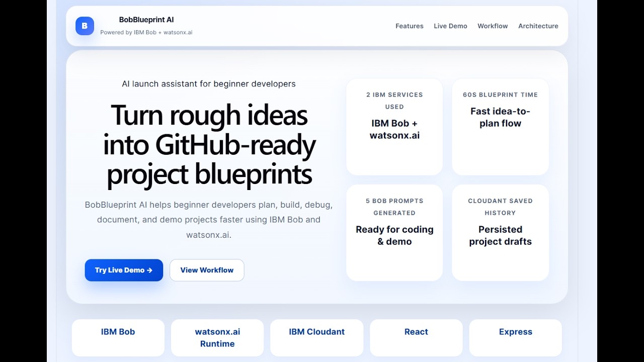
Task: Select the BobBlueprint AI title text
Action: [146, 20]
